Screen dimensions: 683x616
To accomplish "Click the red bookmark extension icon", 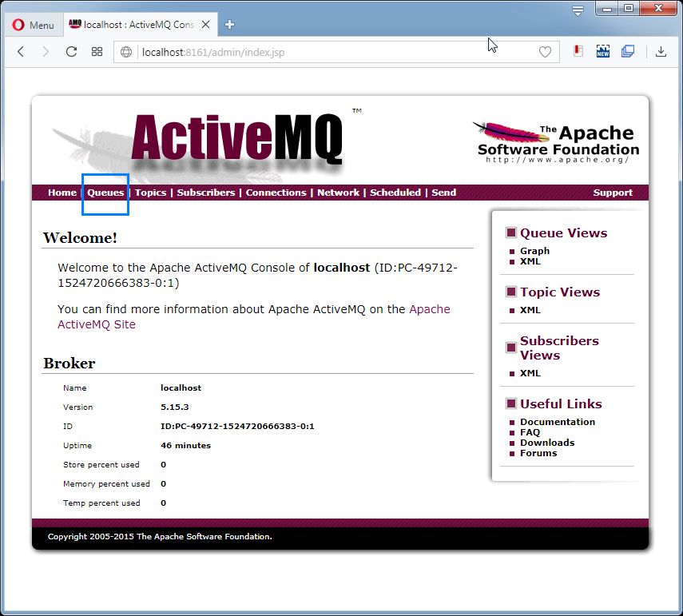I will coord(578,51).
